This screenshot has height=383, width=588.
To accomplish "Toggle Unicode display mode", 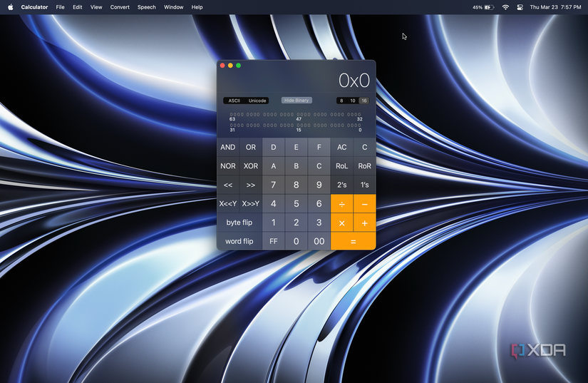I will tap(257, 101).
